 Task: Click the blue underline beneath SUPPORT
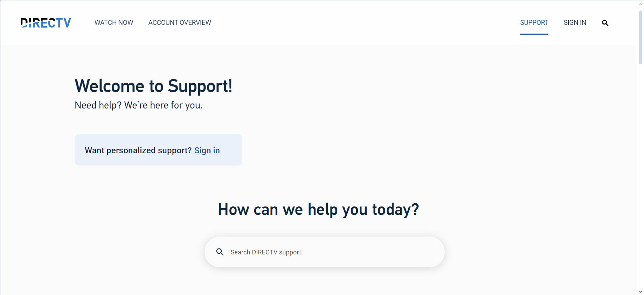coord(534,34)
